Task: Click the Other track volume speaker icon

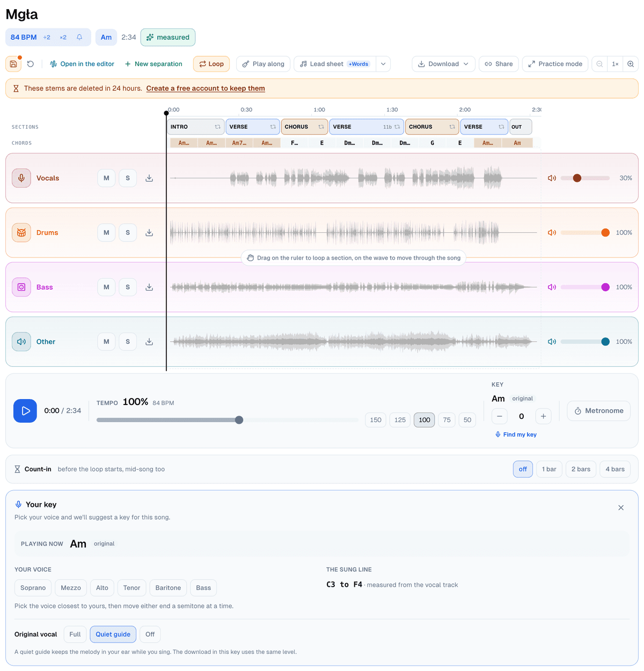Action: coord(552,342)
